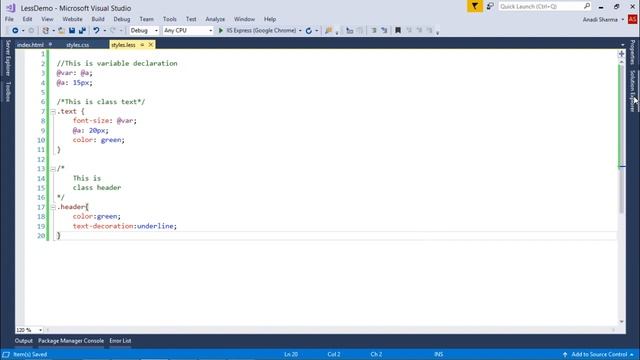Open the Undo history dropdown arrow
The width and height of the screenshot is (640, 360).
pos(104,31)
